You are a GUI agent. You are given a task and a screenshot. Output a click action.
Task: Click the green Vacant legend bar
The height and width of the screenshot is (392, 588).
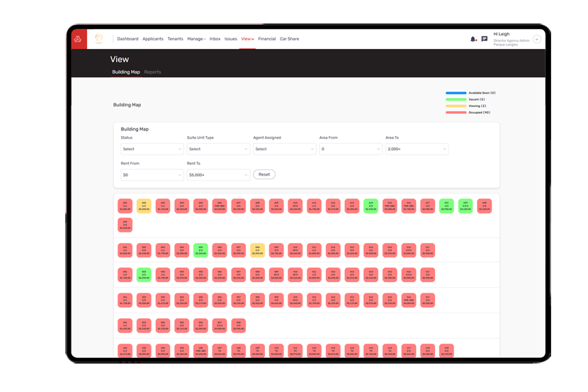click(x=457, y=99)
